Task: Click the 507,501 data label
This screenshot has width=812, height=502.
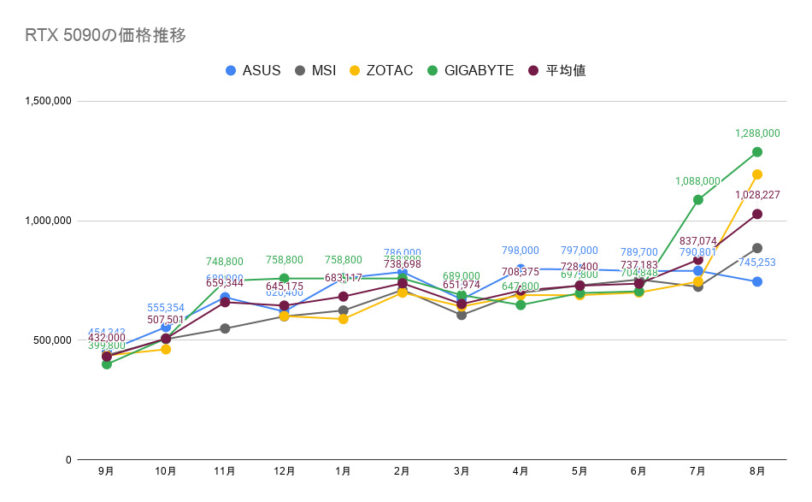Action: (x=166, y=320)
